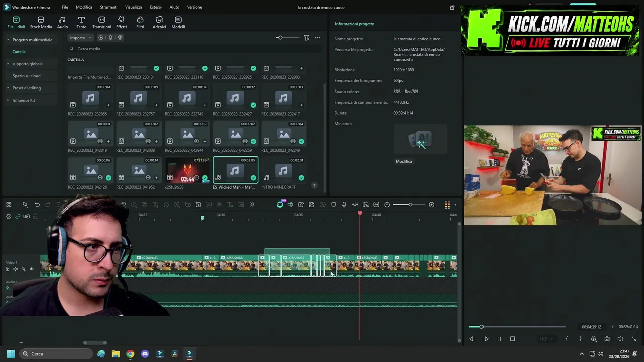
Task: Click the Cerca media search field
Action: (195, 49)
